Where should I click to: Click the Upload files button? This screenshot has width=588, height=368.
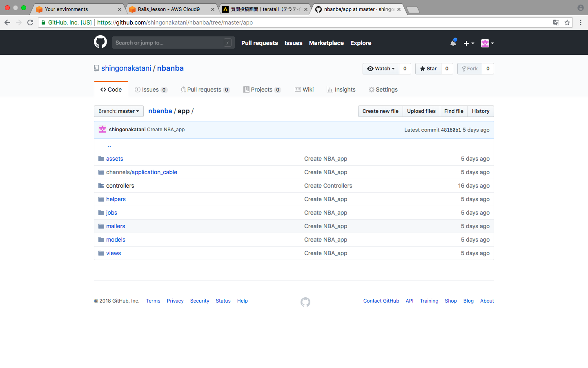click(421, 111)
